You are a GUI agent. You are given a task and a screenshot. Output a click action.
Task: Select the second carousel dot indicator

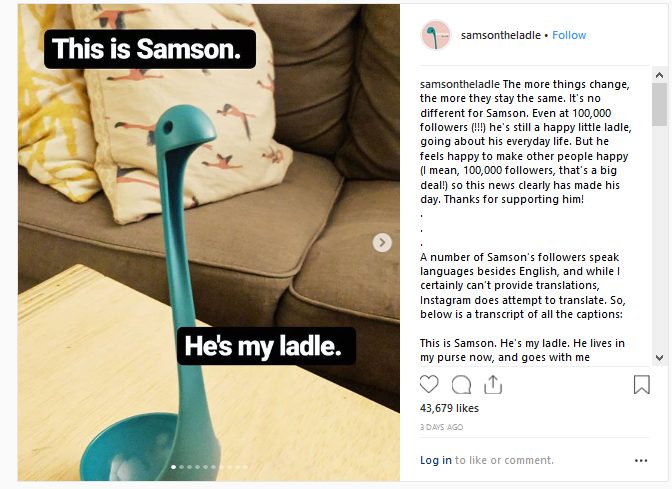(182, 467)
